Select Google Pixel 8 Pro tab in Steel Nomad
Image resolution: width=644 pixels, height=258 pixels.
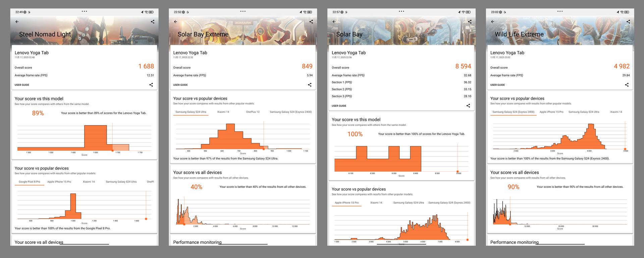(30, 182)
